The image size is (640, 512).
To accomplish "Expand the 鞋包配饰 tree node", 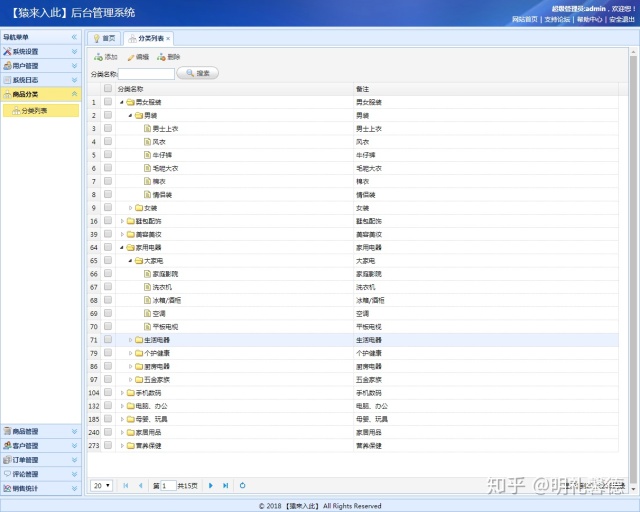I will point(122,221).
